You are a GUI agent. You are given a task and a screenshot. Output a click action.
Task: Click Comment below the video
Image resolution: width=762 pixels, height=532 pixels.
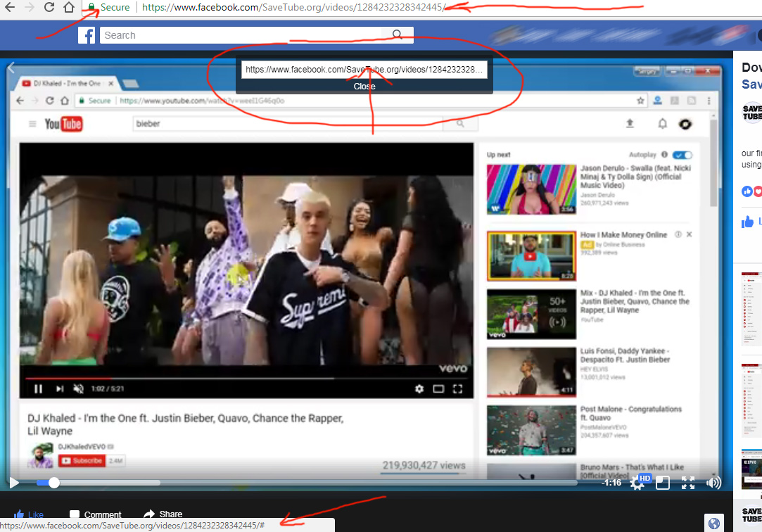click(96, 514)
